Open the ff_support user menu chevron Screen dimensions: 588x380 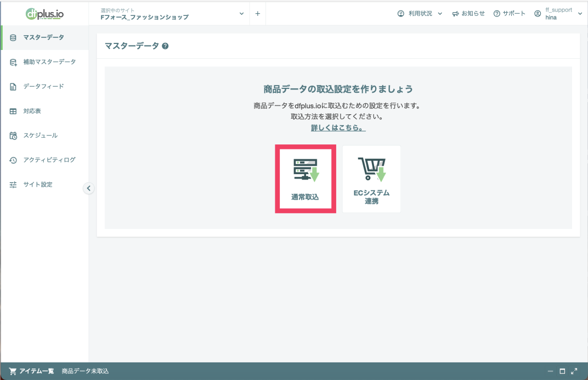click(580, 14)
